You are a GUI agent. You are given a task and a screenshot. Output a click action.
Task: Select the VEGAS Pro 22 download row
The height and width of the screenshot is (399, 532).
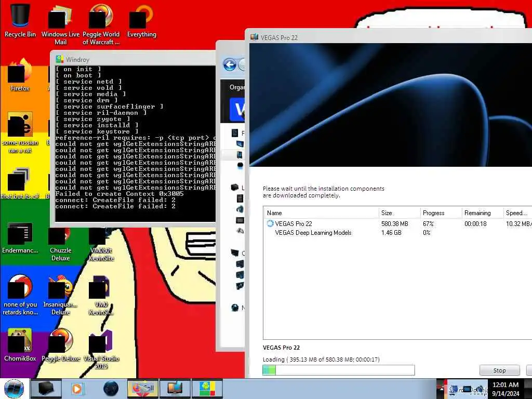click(x=397, y=223)
